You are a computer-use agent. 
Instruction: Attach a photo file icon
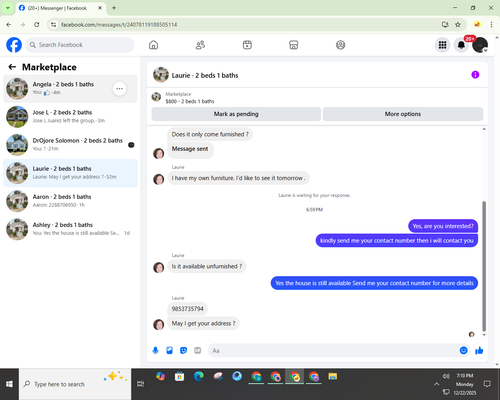pyautogui.click(x=169, y=350)
